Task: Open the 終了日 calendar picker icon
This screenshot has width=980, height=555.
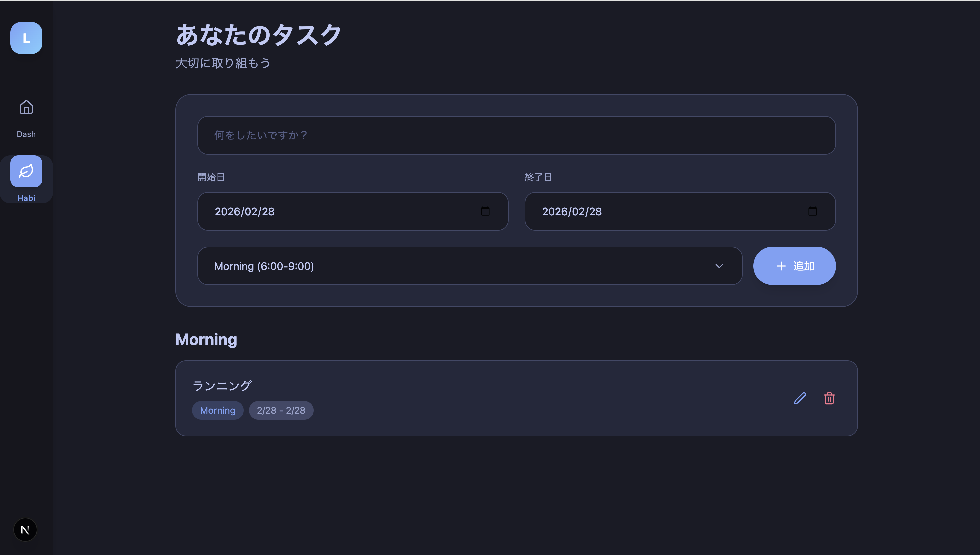Action: point(812,211)
